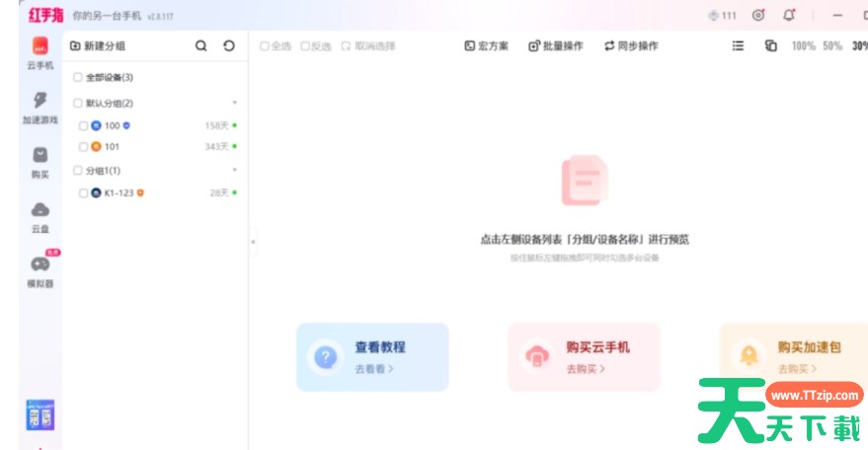Image resolution: width=868 pixels, height=450 pixels.
Task: Collapse the 默认分组(2) group arrow
Action: (x=234, y=103)
